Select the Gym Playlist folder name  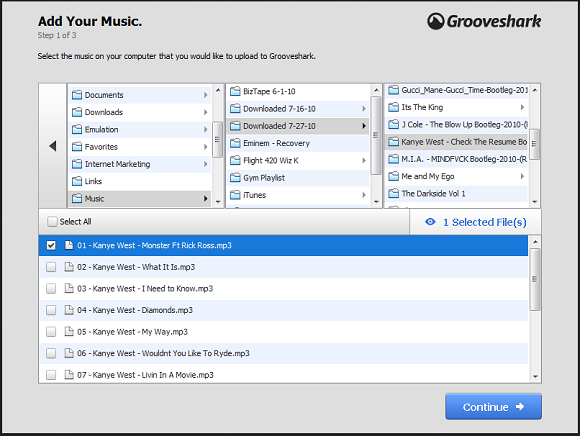click(x=264, y=178)
